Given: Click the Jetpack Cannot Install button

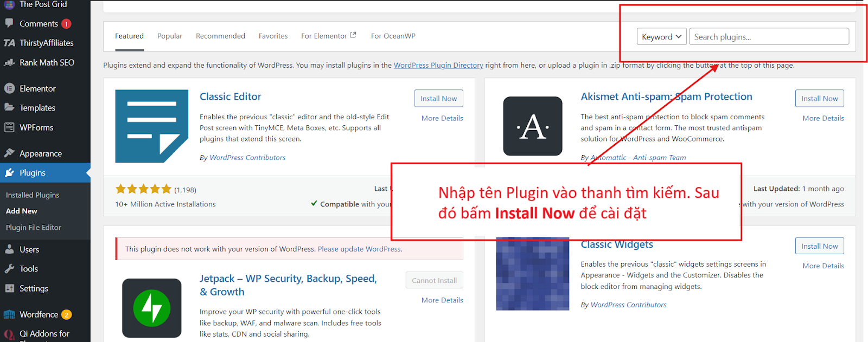Looking at the screenshot, I should 434,280.
